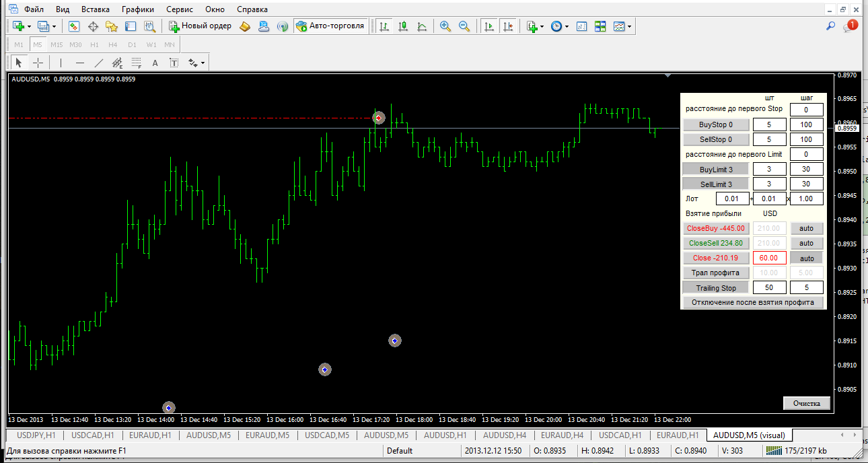Open the Templates dropdown
This screenshot has width=868, height=463.
pyautogui.click(x=622, y=26)
